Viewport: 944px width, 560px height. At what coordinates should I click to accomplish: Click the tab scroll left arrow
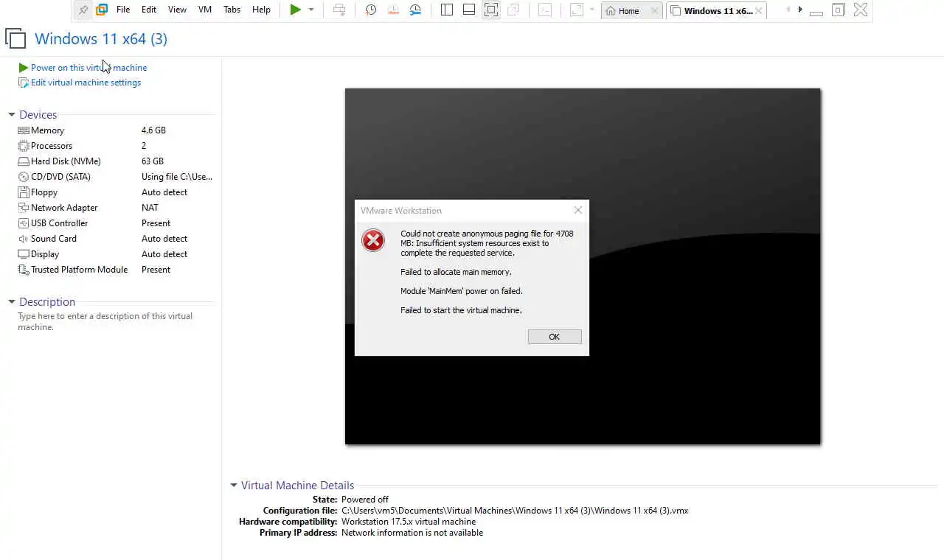[788, 10]
